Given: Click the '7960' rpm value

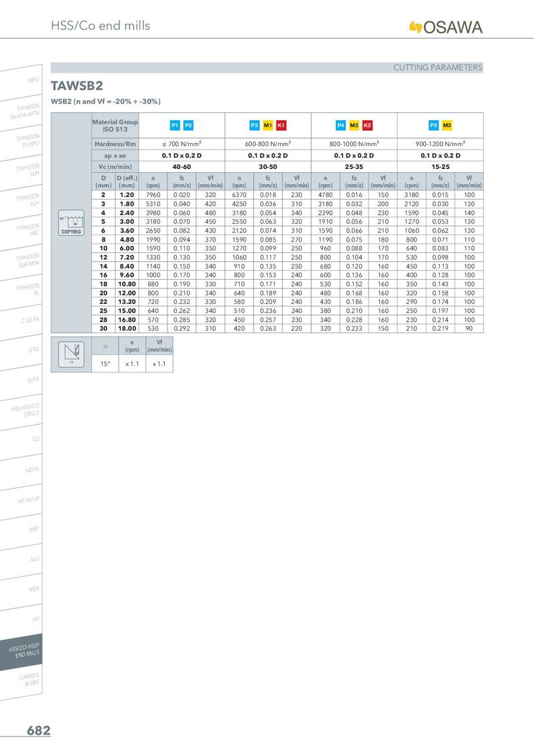Looking at the screenshot, I should (x=154, y=195).
